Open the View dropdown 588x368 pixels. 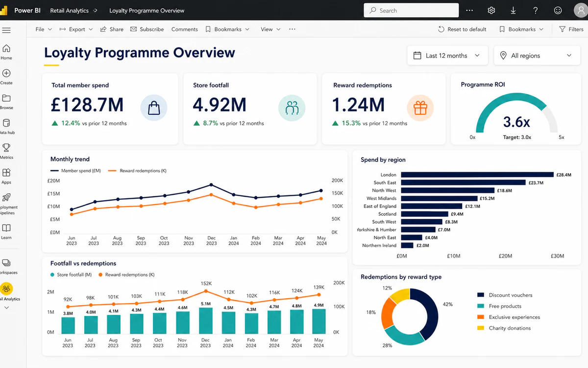coord(271,29)
